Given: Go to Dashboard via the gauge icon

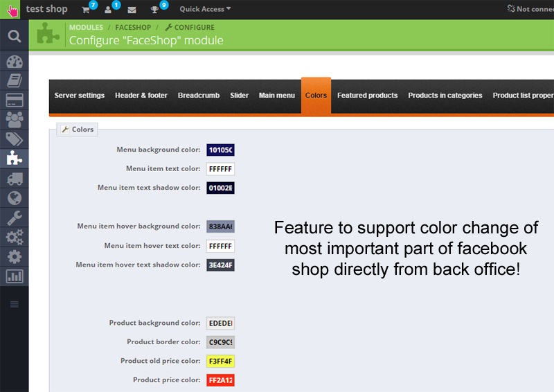Looking at the screenshot, I should pyautogui.click(x=14, y=61).
